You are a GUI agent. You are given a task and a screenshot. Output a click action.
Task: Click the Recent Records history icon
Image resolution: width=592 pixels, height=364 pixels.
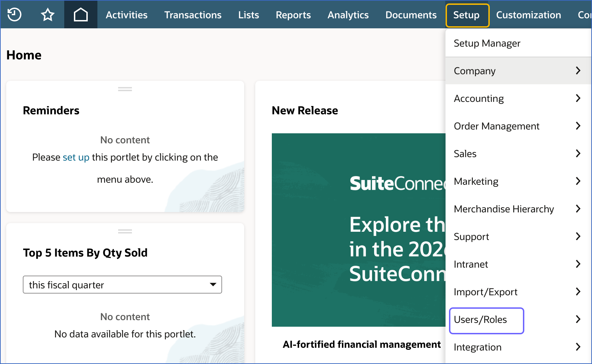pyautogui.click(x=15, y=15)
